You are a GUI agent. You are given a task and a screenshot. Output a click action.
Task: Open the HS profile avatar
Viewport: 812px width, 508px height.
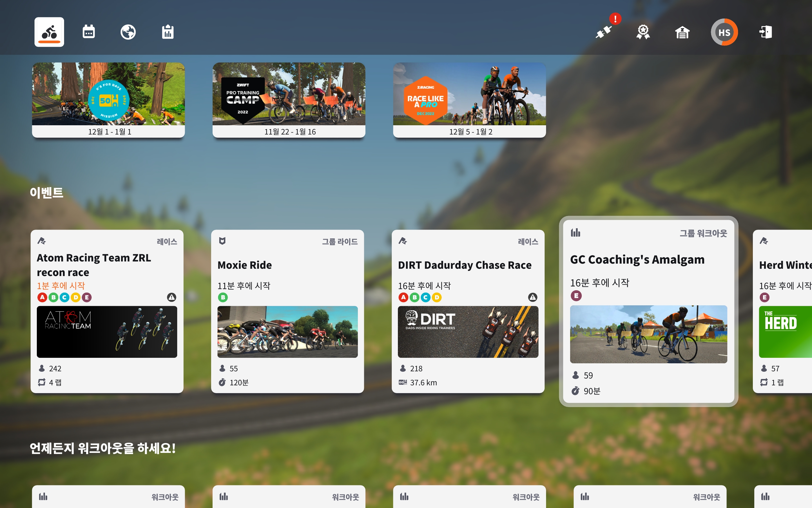pos(724,32)
